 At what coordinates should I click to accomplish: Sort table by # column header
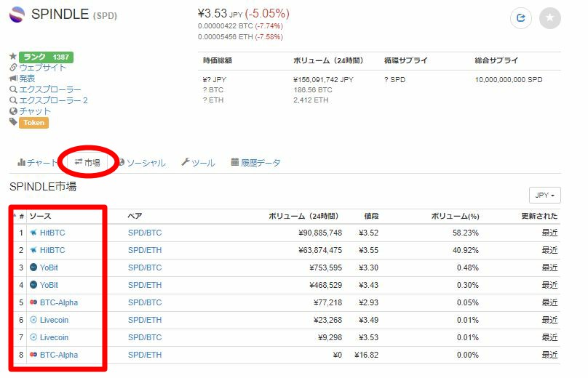click(x=22, y=216)
